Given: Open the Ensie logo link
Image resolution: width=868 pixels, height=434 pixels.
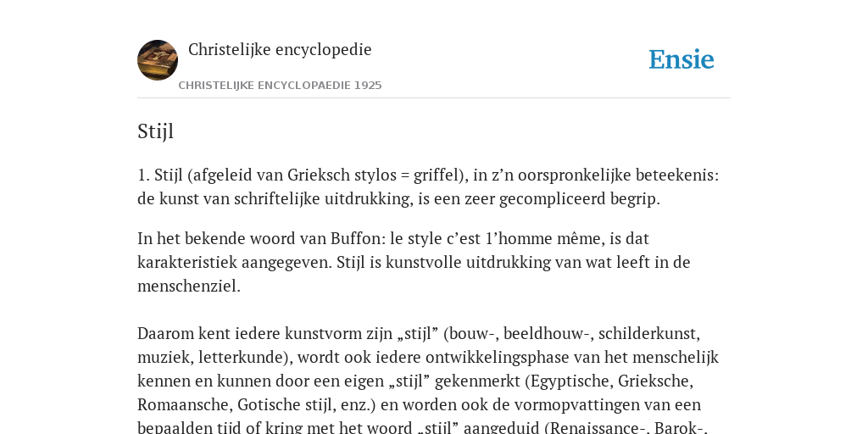Looking at the screenshot, I should (x=682, y=59).
